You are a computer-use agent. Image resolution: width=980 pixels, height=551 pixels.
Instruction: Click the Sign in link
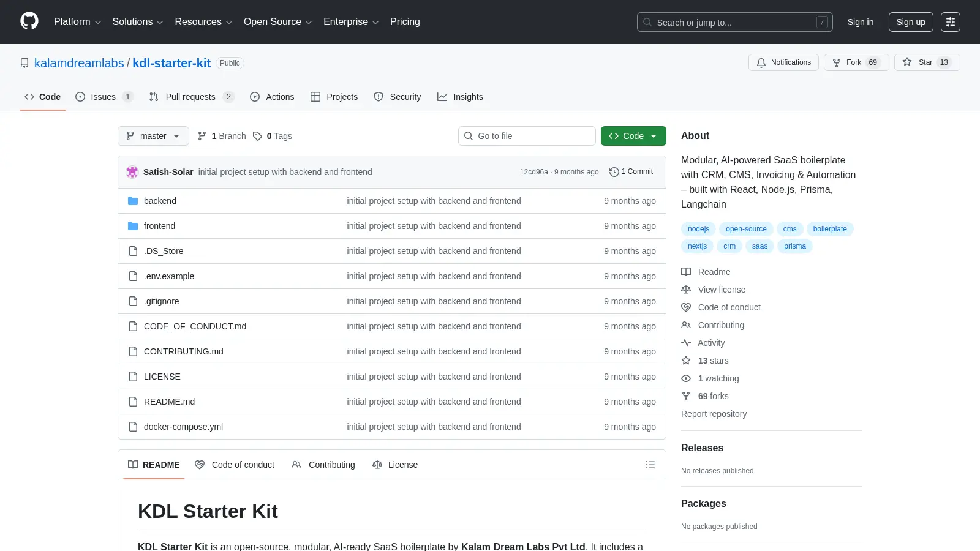coord(861,22)
